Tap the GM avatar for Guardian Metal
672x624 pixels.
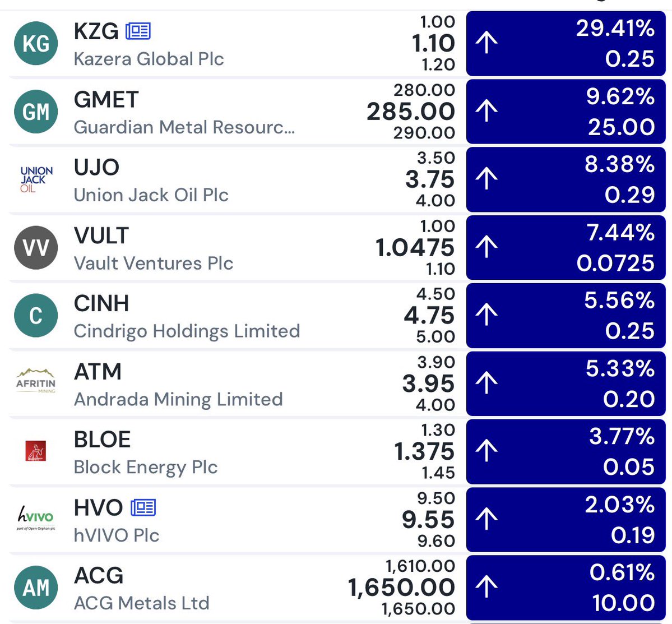(x=36, y=112)
